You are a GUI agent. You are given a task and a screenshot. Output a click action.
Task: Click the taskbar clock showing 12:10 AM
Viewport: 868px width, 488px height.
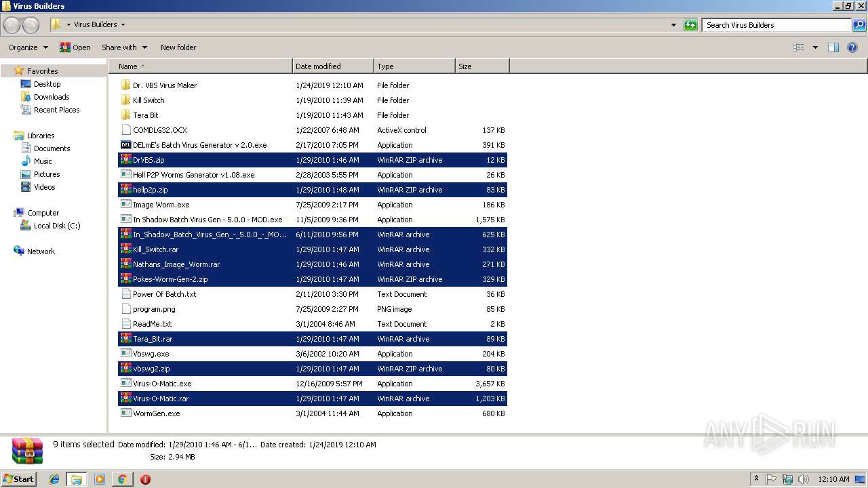click(833, 479)
